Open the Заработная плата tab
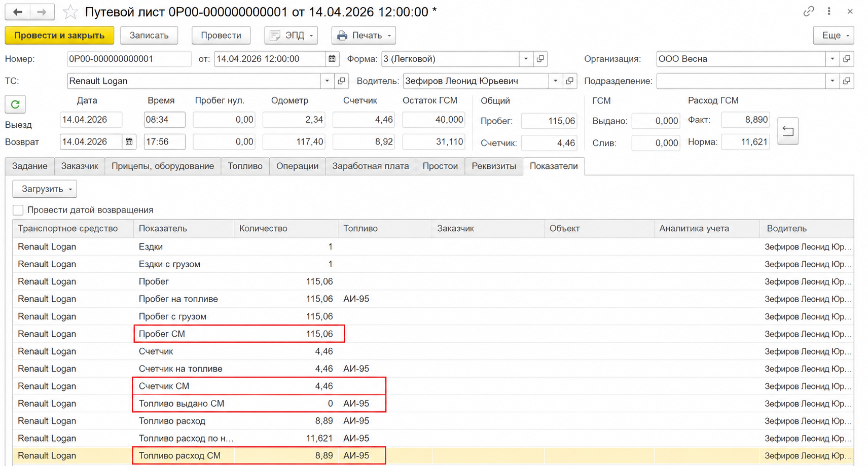Viewport: 868px width, 466px height. tap(371, 166)
